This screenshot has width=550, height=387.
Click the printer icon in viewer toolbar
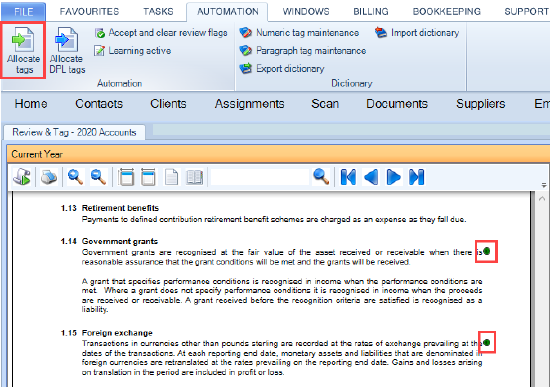point(49,177)
